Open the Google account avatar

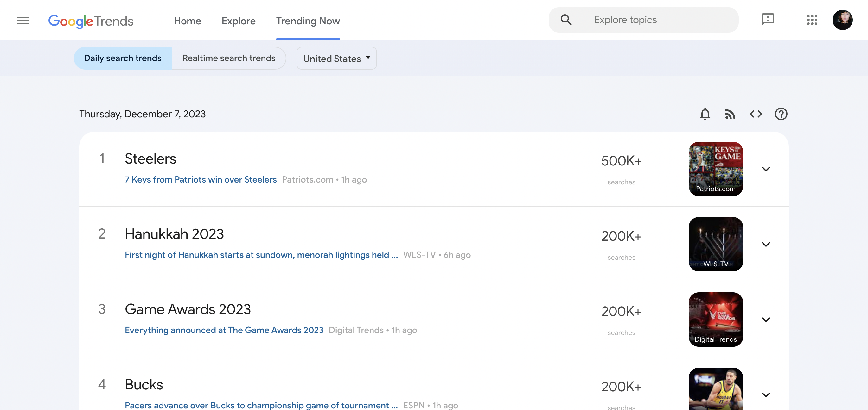pyautogui.click(x=842, y=20)
